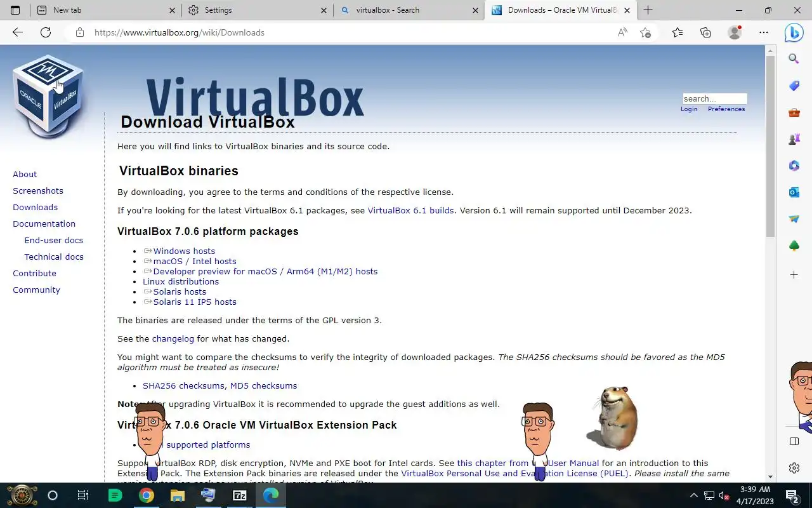Viewport: 812px width, 508px height.
Task: Open the Outlook sidebar app
Action: pyautogui.click(x=794, y=192)
